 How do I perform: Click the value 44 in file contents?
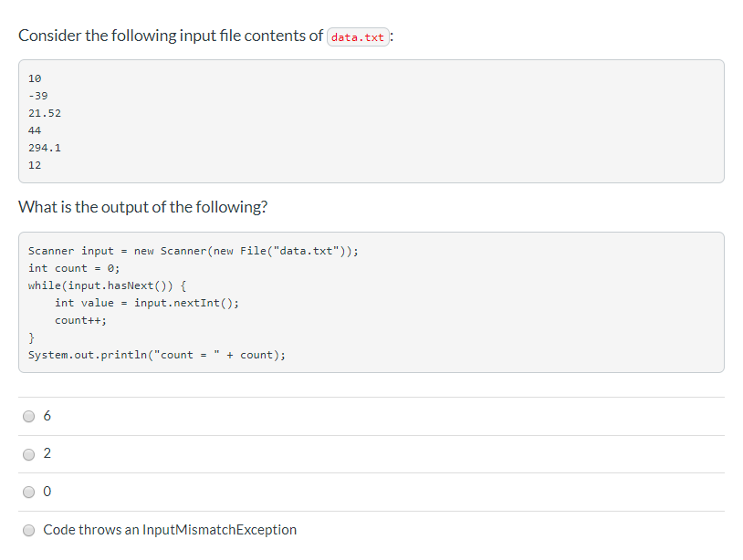[35, 130]
